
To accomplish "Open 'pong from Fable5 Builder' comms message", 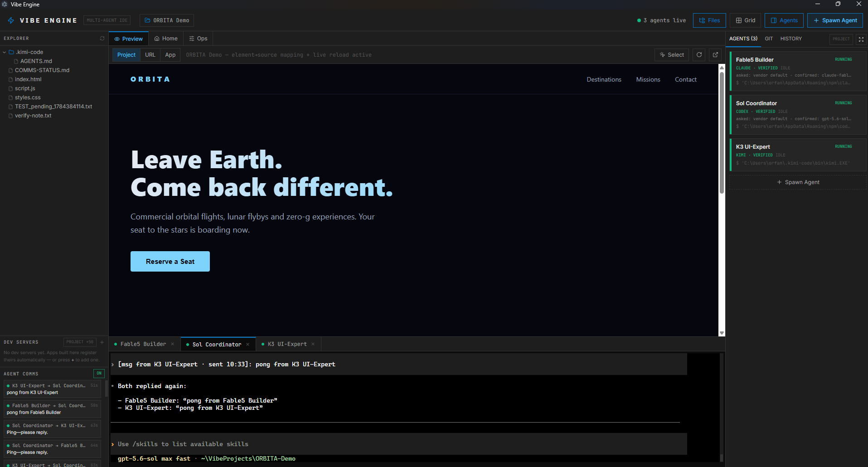I will [52, 409].
